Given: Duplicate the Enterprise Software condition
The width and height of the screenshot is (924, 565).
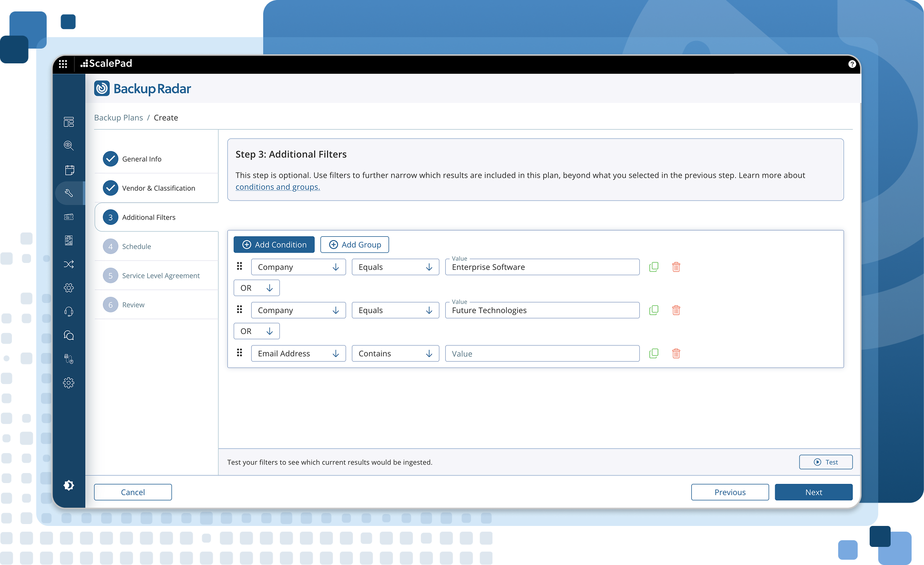Looking at the screenshot, I should click(654, 267).
